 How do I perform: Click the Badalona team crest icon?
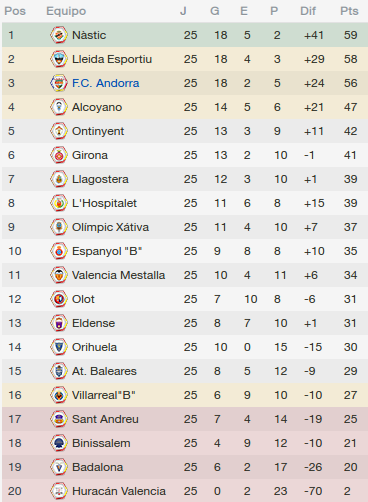point(59,467)
